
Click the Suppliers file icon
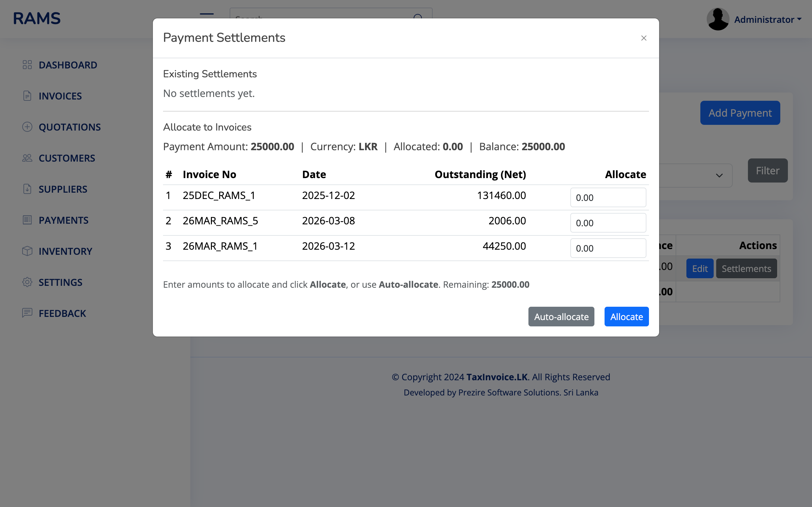[27, 189]
